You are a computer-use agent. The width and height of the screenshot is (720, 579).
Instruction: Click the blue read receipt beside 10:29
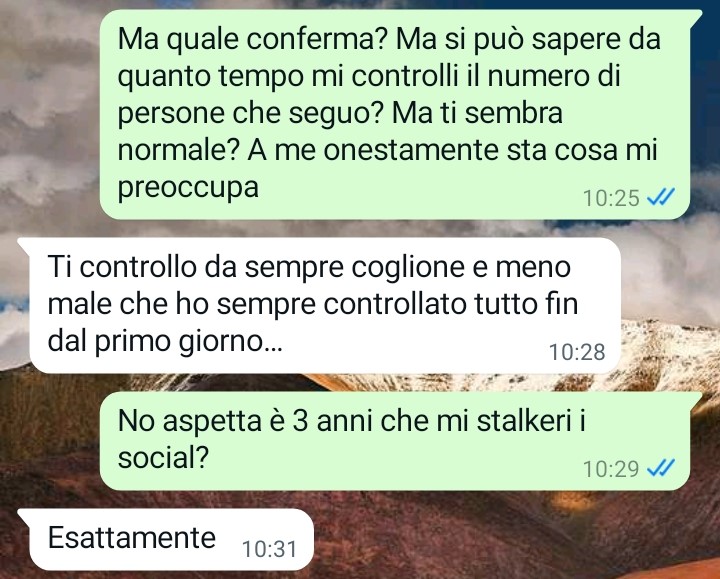[x=660, y=468]
